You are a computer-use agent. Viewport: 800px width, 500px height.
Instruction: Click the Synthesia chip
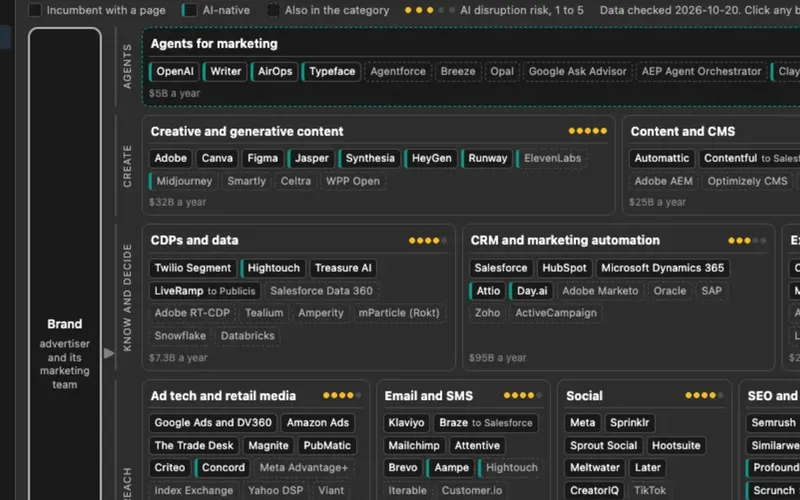(x=370, y=158)
